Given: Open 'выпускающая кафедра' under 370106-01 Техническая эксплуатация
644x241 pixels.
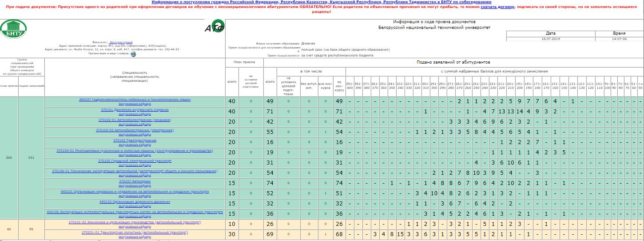Looking at the screenshot, I should pos(135,175).
